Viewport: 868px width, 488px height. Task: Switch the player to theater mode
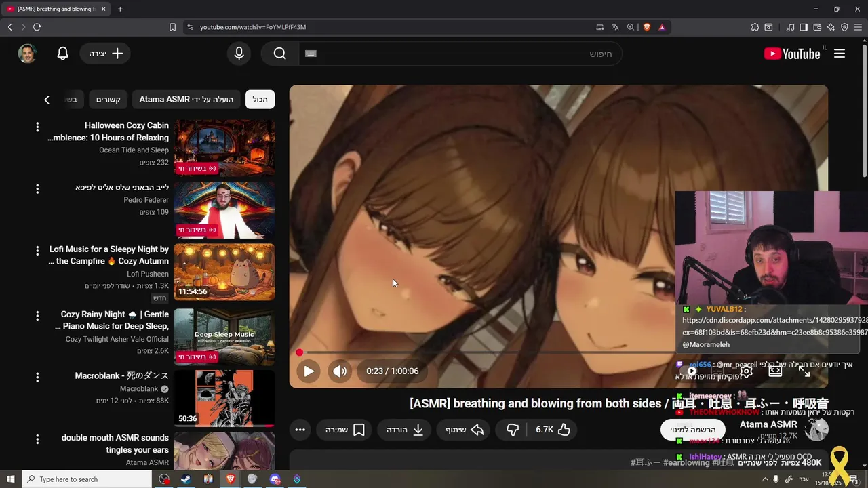coord(775,371)
